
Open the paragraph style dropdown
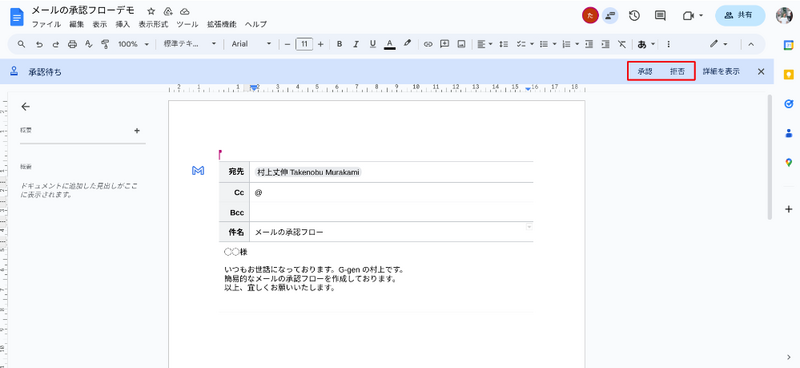(190, 44)
